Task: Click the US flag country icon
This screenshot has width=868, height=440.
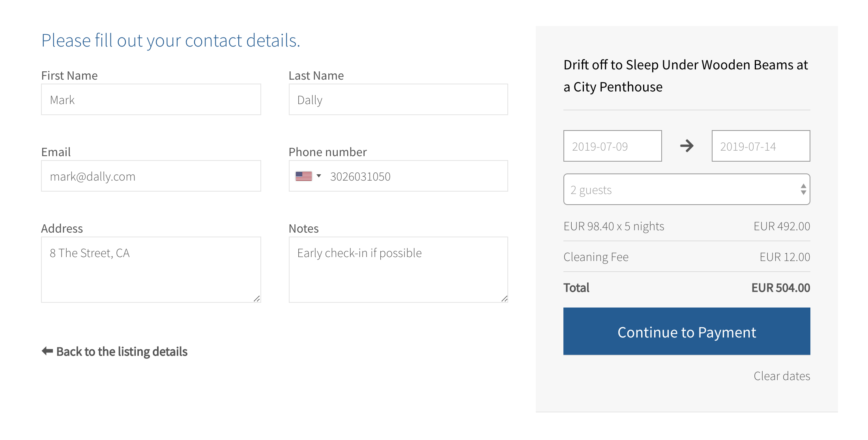Action: click(303, 176)
